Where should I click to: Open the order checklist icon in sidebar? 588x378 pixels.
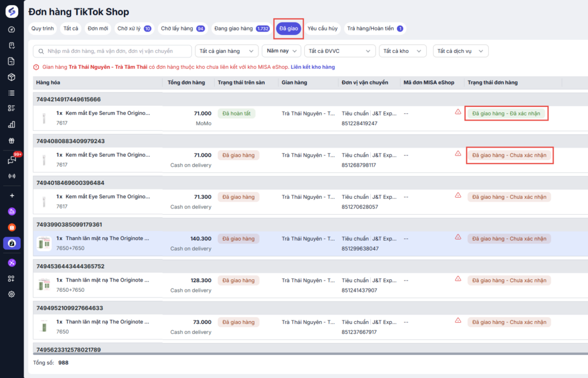[11, 45]
